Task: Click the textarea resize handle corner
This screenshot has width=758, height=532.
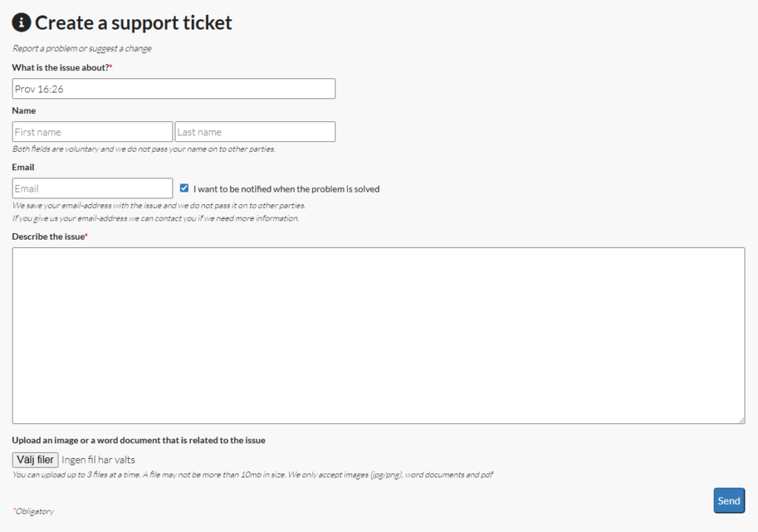Action: point(741,420)
